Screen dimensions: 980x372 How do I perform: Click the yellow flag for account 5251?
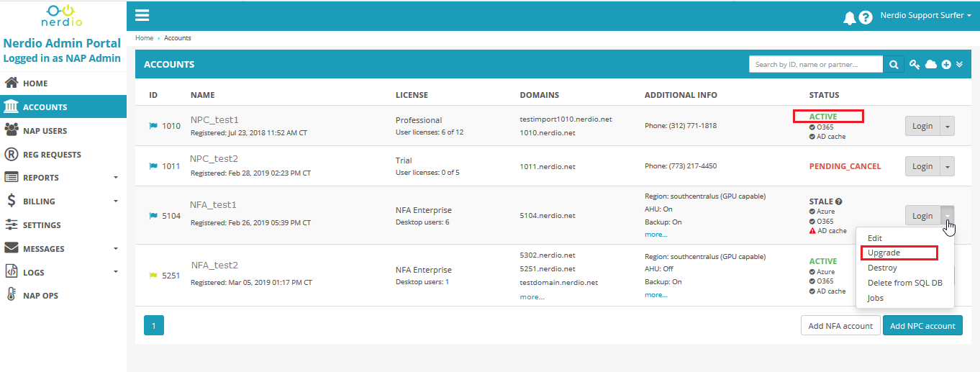click(x=153, y=275)
